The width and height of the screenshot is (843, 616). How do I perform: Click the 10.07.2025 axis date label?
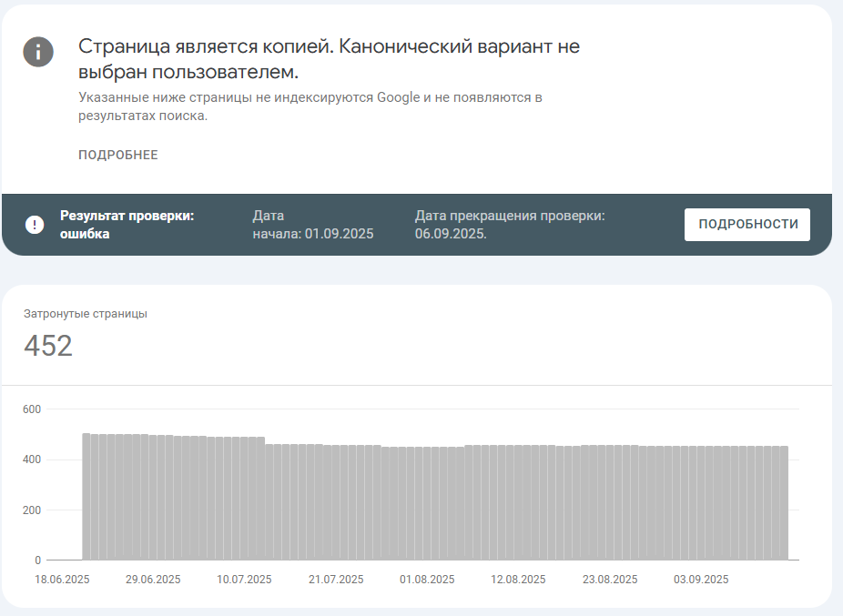pyautogui.click(x=244, y=580)
